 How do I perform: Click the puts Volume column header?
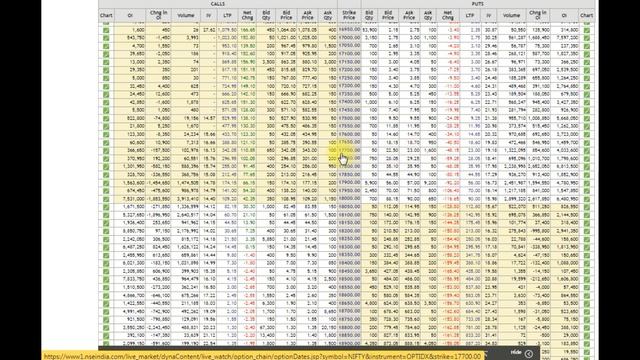tap(511, 16)
